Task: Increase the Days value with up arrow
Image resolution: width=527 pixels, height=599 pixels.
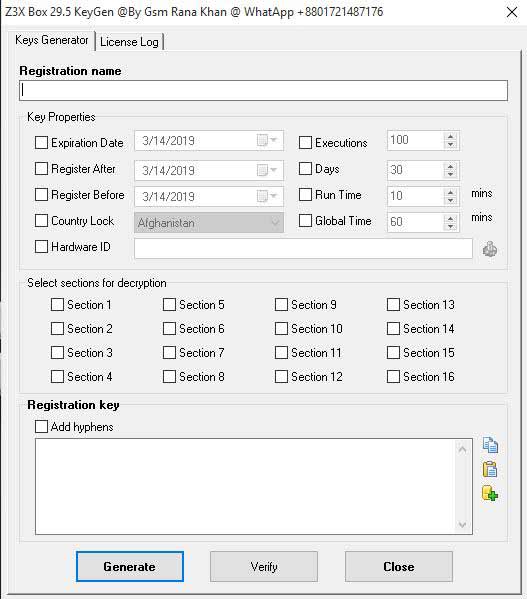Action: (451, 166)
